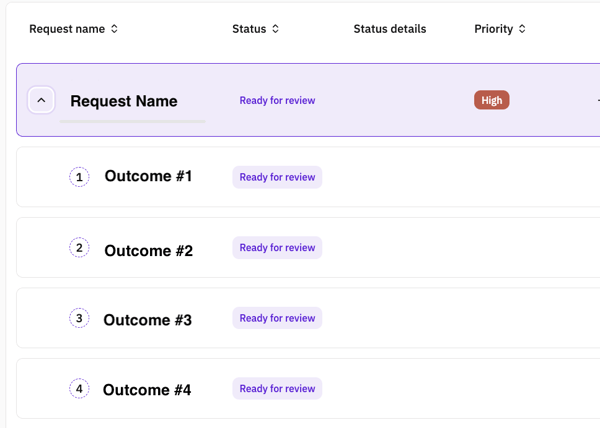This screenshot has height=428, width=600.
Task: Sort by Status column arrows
Action: tap(275, 29)
